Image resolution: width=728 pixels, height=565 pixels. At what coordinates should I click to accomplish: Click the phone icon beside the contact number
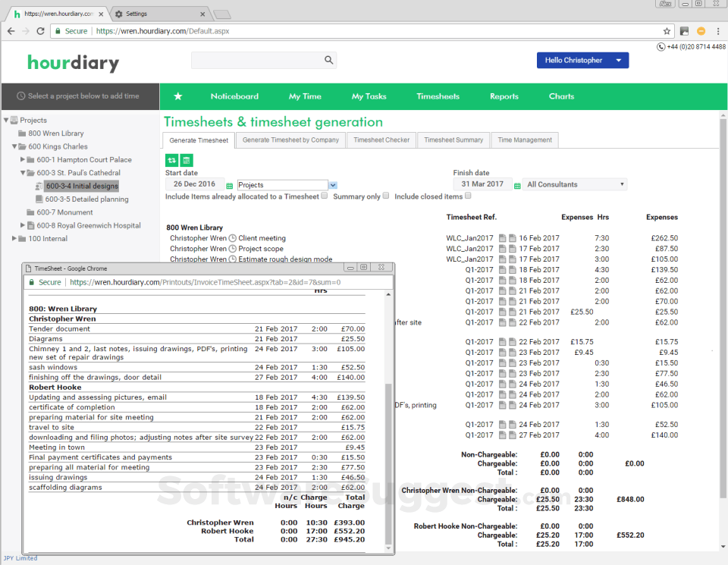click(661, 47)
